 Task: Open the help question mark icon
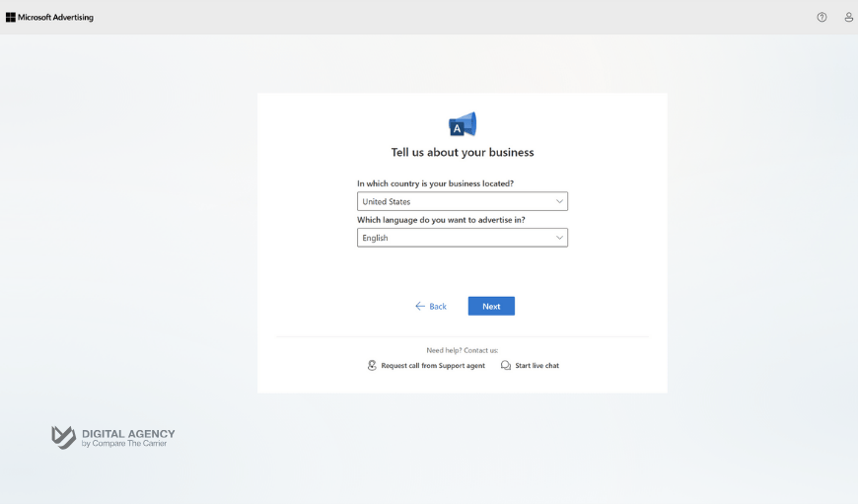[x=822, y=18]
